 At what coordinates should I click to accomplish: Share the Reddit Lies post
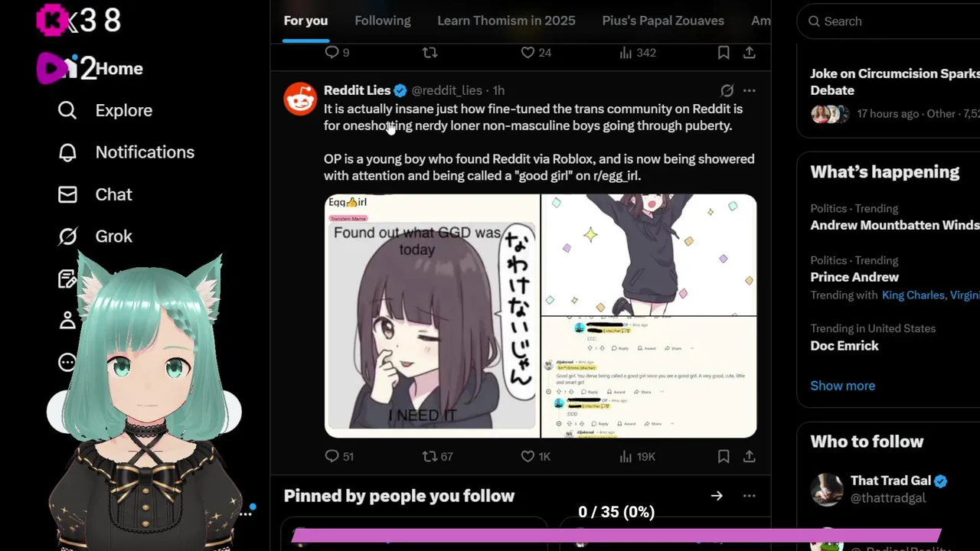click(x=750, y=456)
